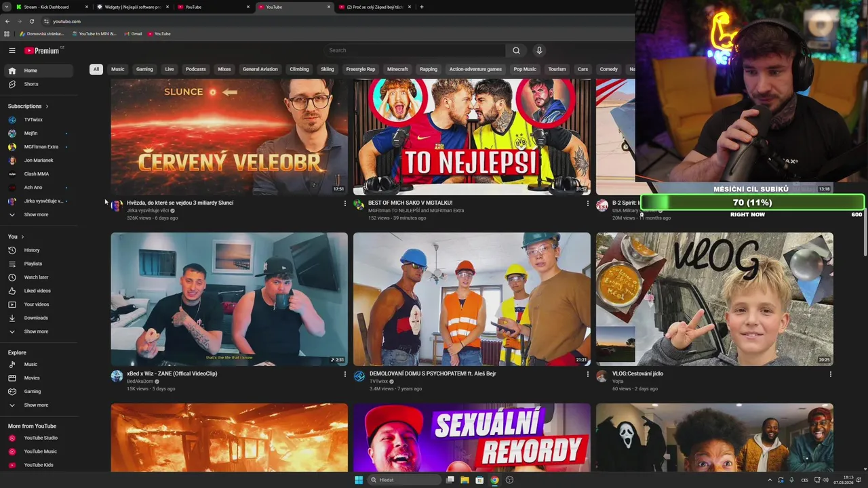The width and height of the screenshot is (868, 488).
Task: Open the MGFitman Extra subscription channel
Action: tap(39, 147)
